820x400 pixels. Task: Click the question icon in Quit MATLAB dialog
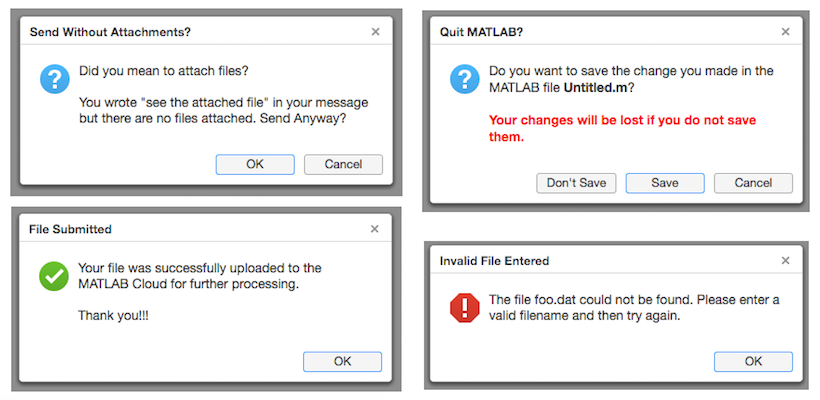point(465,79)
